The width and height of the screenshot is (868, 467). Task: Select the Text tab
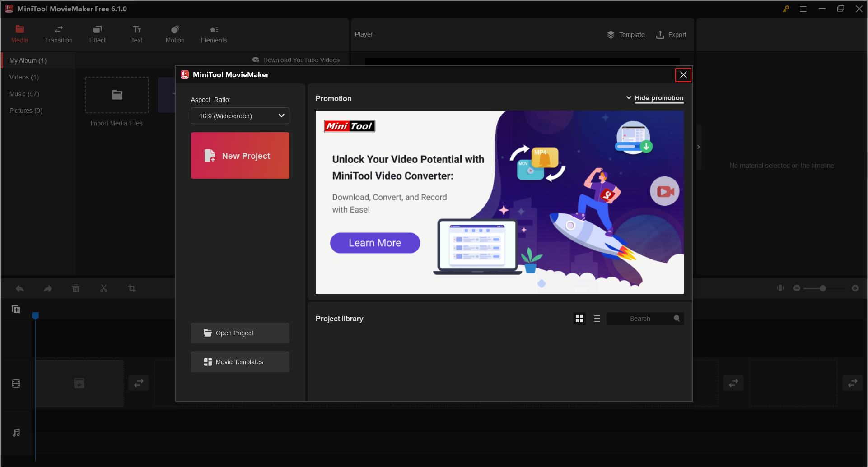pos(137,35)
